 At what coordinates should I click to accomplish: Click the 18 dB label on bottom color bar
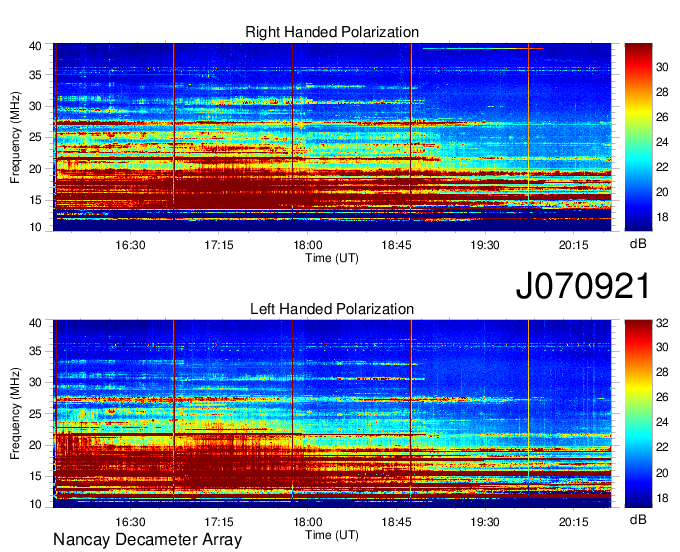662,498
